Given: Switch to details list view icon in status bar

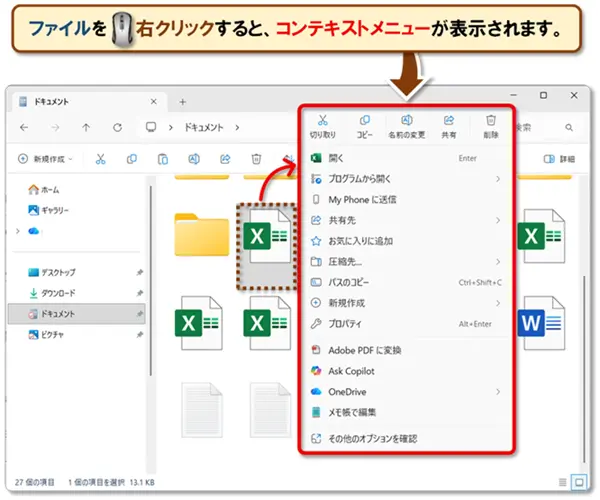Looking at the screenshot, I should 562,482.
